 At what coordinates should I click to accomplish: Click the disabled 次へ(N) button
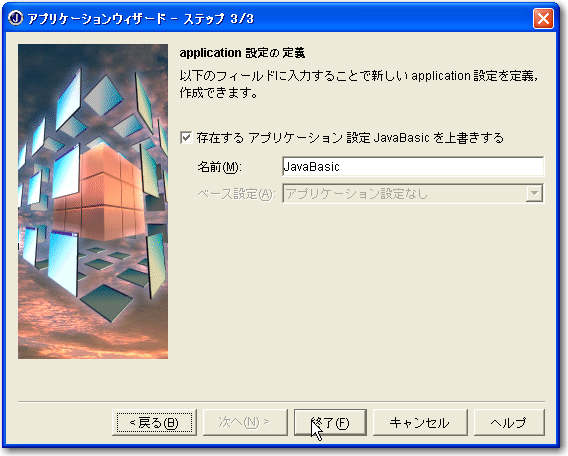245,422
